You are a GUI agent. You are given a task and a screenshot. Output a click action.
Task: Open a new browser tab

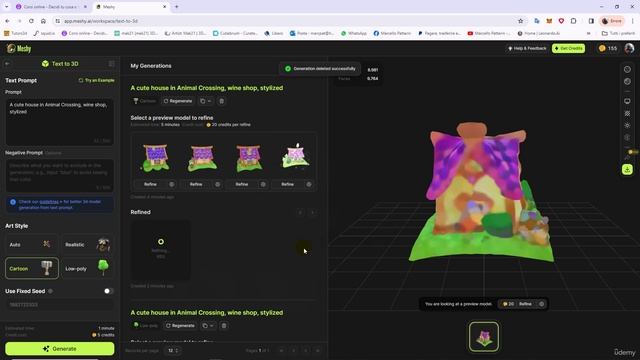pos(176,7)
